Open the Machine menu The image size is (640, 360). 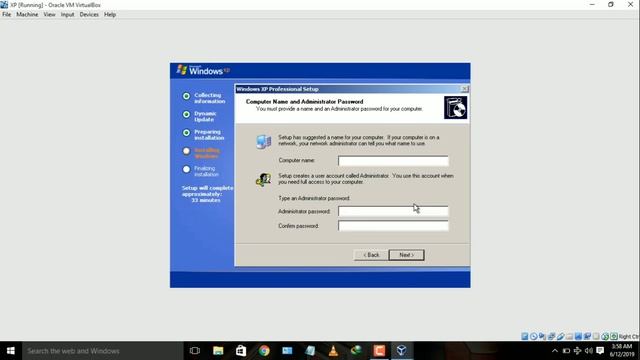point(27,14)
